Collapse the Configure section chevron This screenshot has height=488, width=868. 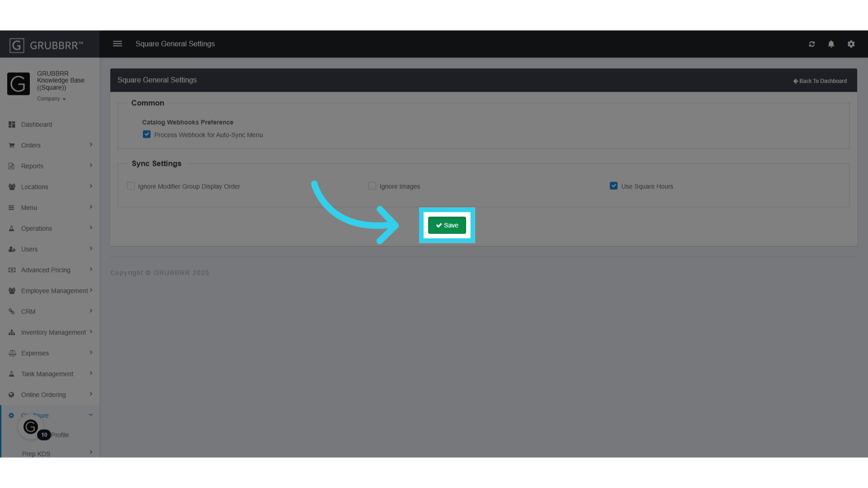[x=91, y=415]
